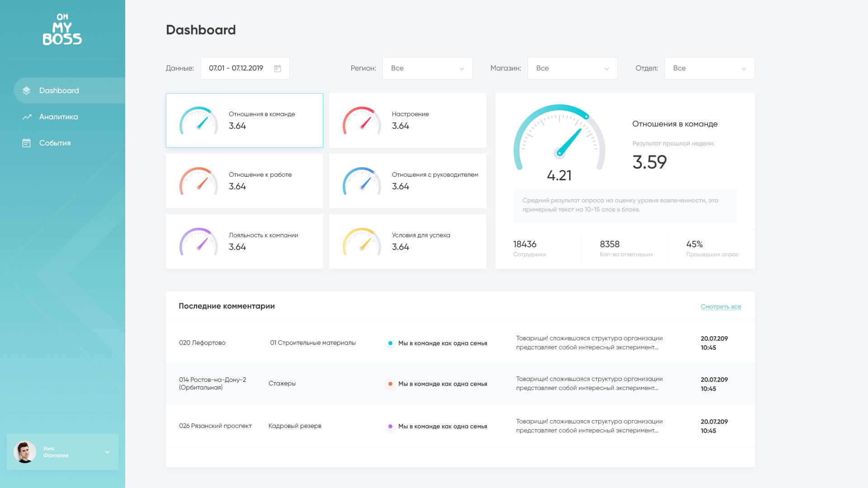The width and height of the screenshot is (868, 488).
Task: Select the Настроение metric card
Action: click(x=408, y=120)
